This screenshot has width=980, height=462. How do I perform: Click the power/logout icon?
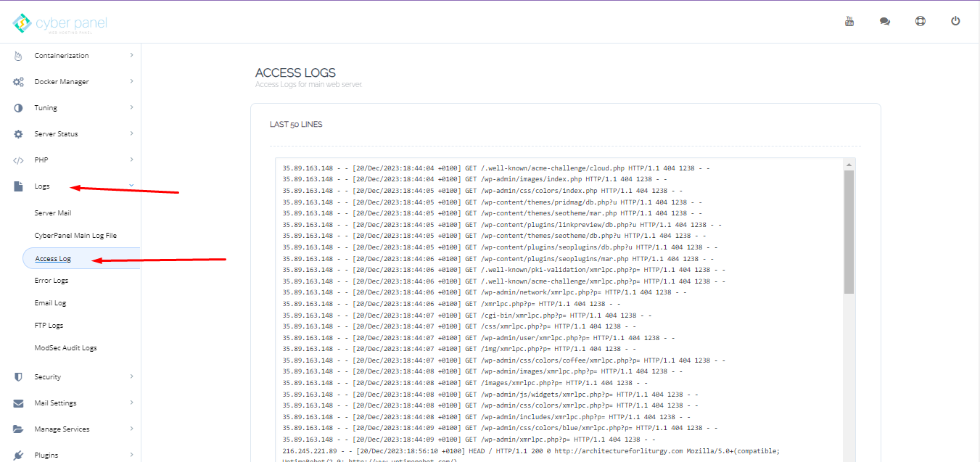(x=955, y=21)
